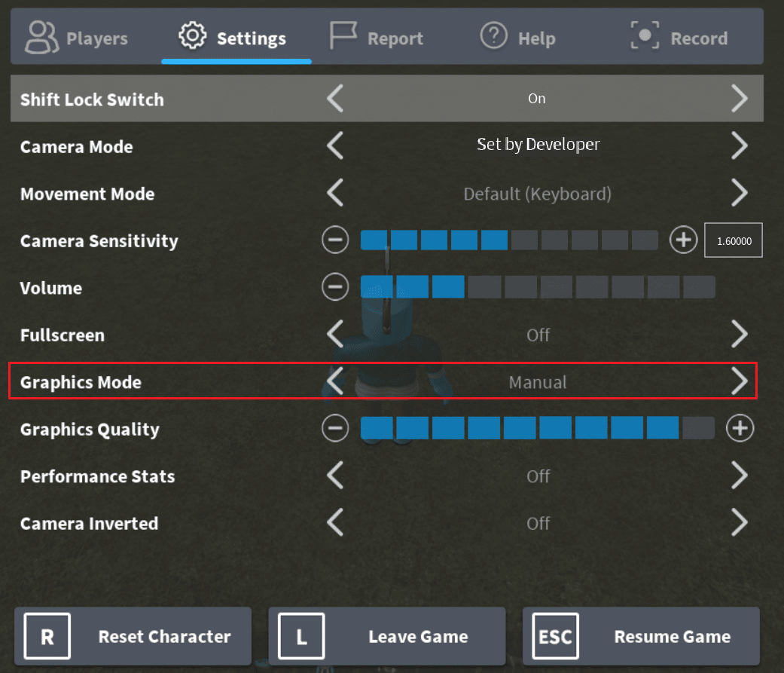
Task: Click the Reset Character button
Action: 133,637
